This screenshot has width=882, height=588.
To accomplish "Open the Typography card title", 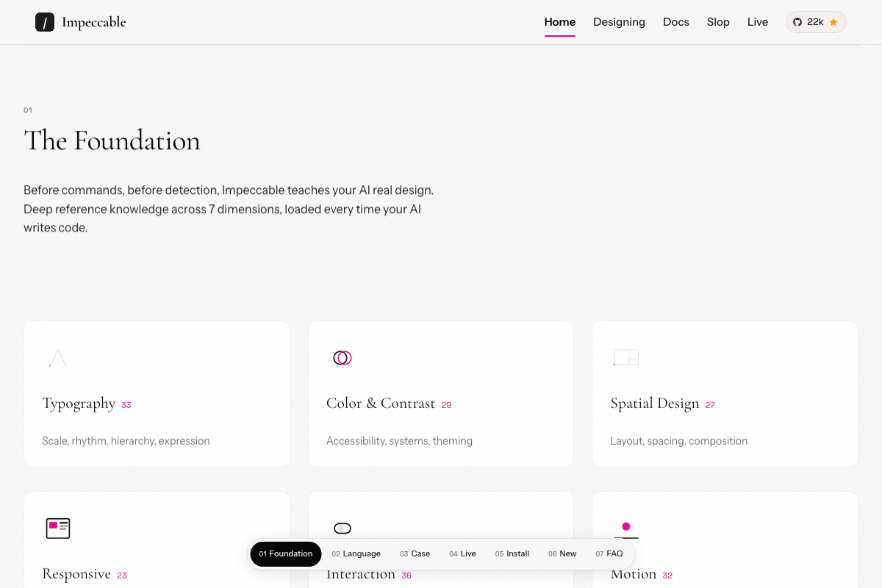I will (x=79, y=404).
